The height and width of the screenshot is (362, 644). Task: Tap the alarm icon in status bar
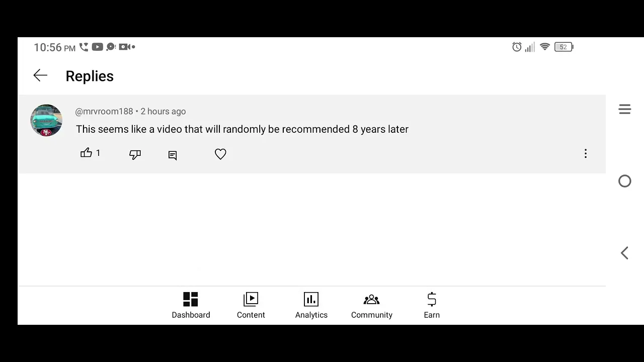[x=517, y=47]
